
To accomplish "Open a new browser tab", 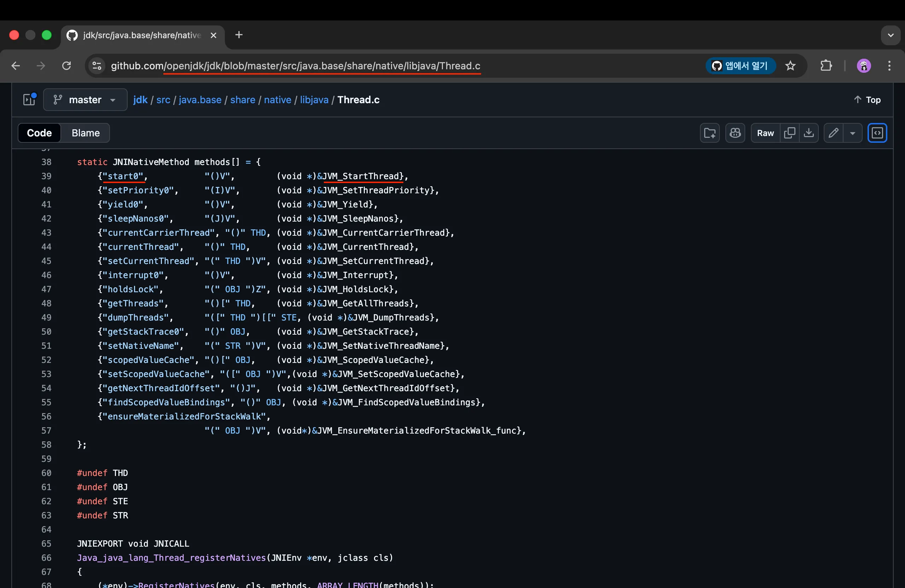I will pyautogui.click(x=239, y=35).
